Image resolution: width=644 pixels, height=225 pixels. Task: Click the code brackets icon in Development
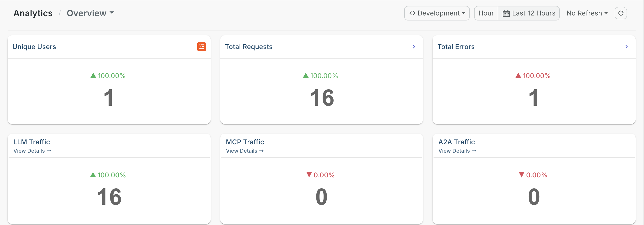point(412,13)
